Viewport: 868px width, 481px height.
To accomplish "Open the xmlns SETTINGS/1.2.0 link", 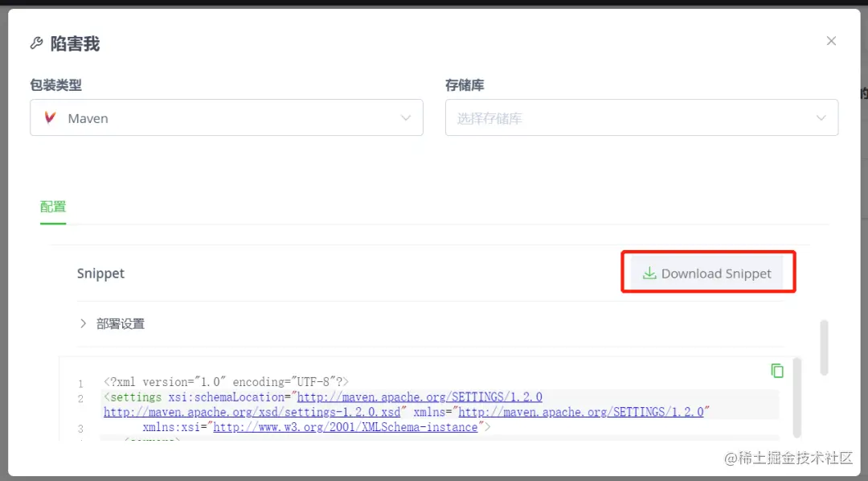I will tap(581, 413).
